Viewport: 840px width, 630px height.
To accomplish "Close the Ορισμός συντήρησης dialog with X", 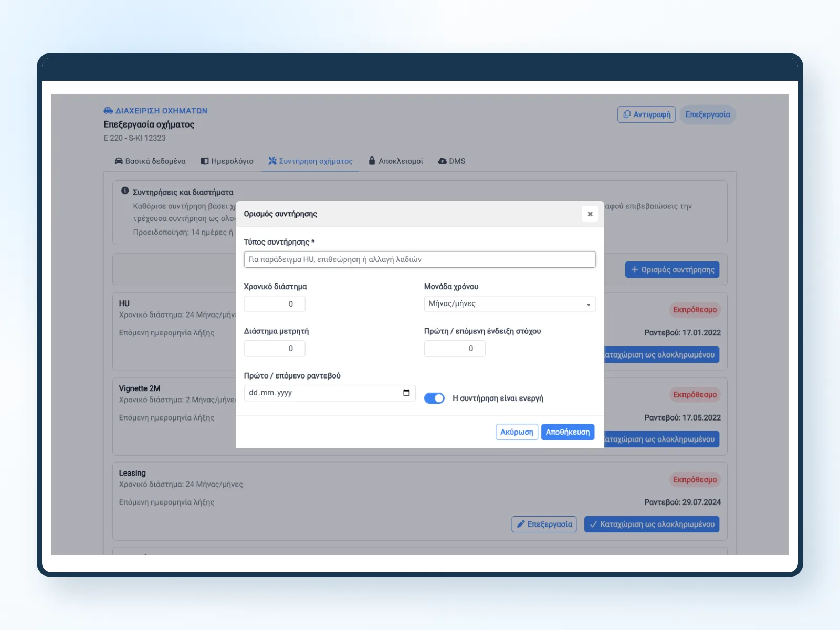I will [x=590, y=214].
